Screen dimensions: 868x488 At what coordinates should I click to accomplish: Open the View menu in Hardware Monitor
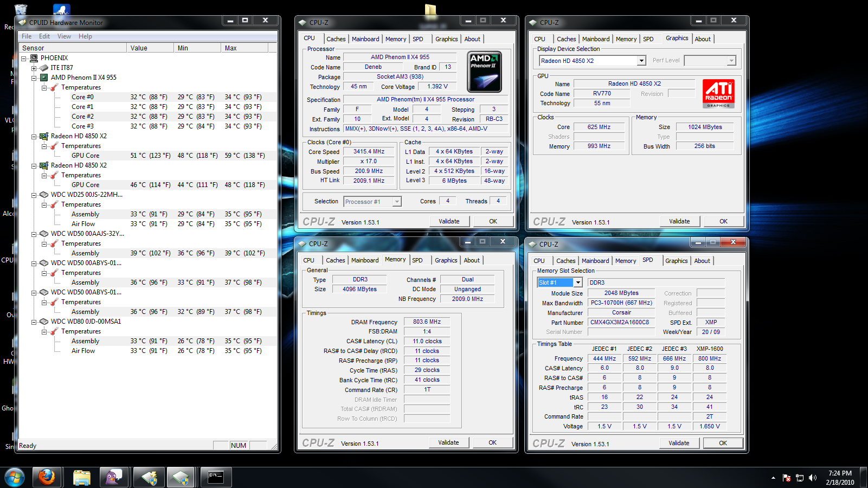[64, 36]
